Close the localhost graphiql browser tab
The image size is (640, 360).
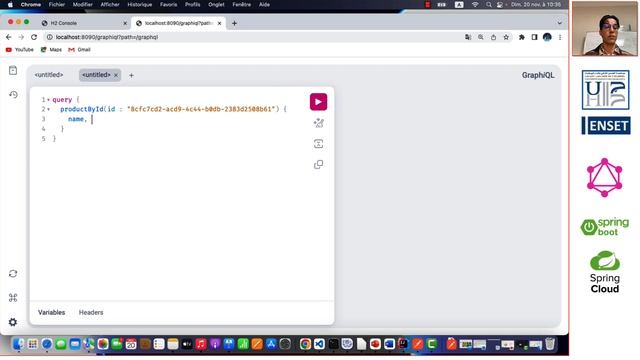click(x=219, y=23)
